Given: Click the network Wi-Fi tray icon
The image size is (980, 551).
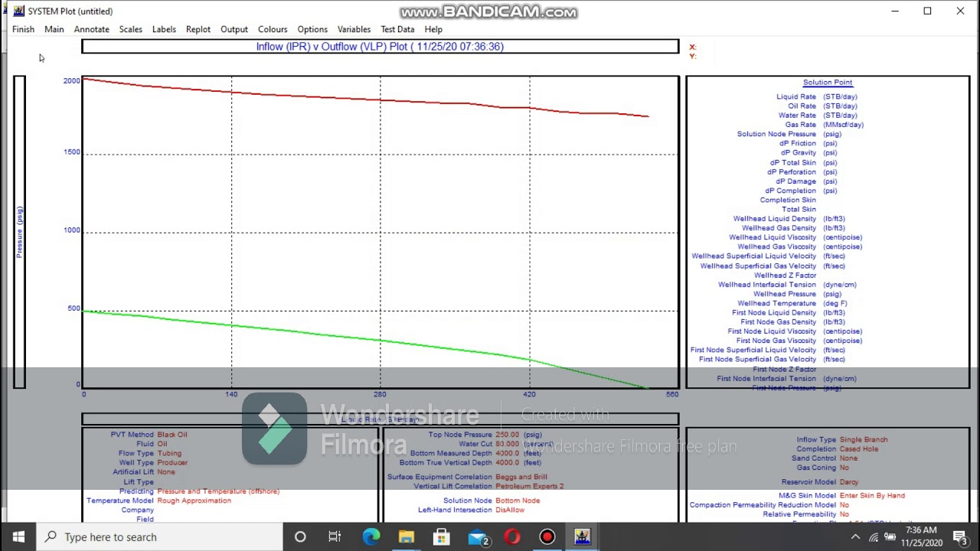Looking at the screenshot, I should click(x=874, y=537).
